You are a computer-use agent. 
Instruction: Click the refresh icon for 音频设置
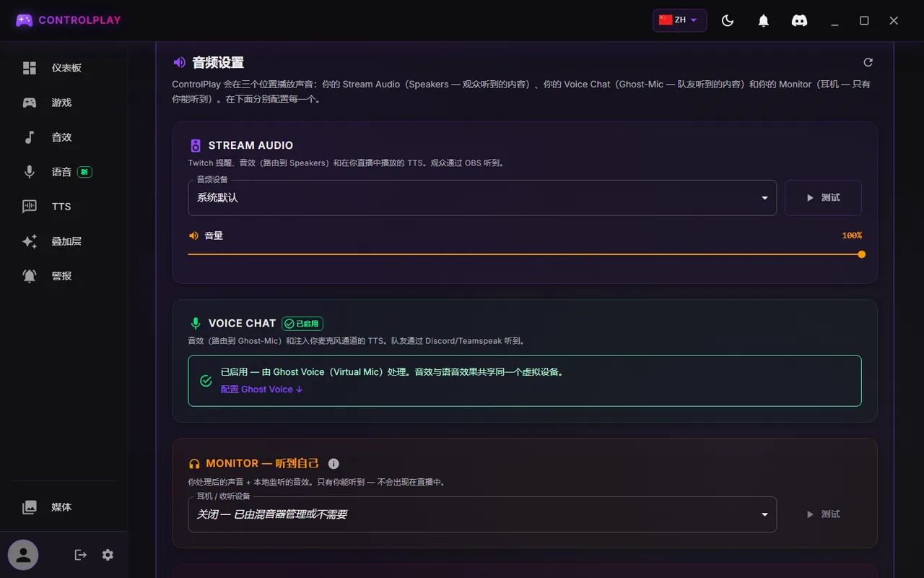(x=868, y=62)
